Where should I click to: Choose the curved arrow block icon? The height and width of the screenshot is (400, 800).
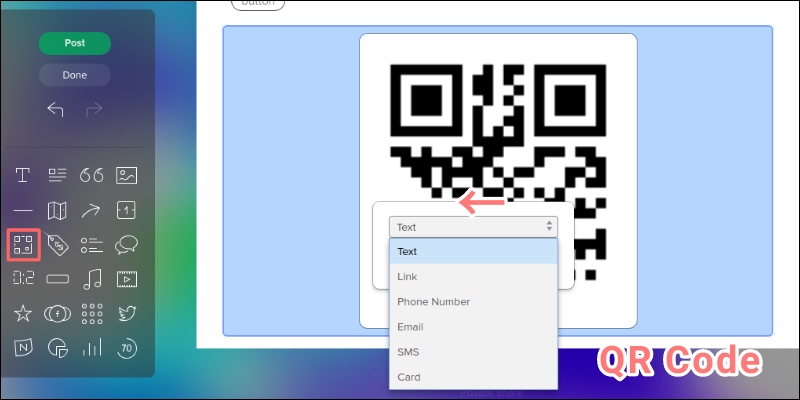click(92, 210)
